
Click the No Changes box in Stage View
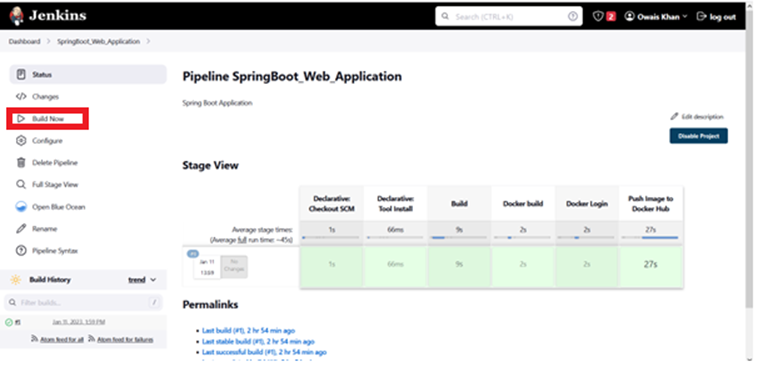click(x=234, y=266)
